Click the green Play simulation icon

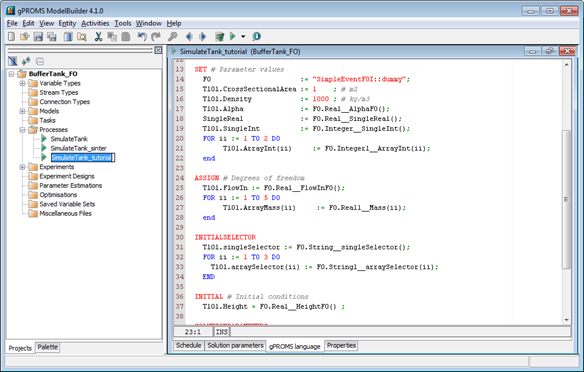click(233, 36)
